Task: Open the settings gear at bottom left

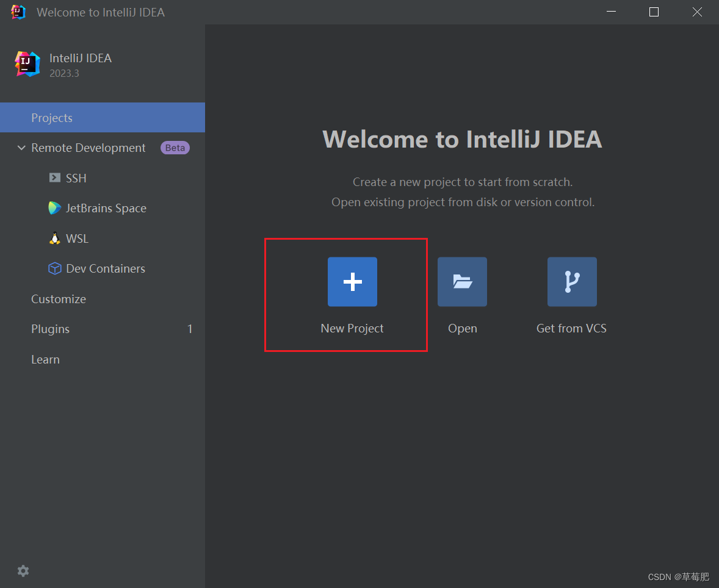Action: pyautogui.click(x=23, y=571)
